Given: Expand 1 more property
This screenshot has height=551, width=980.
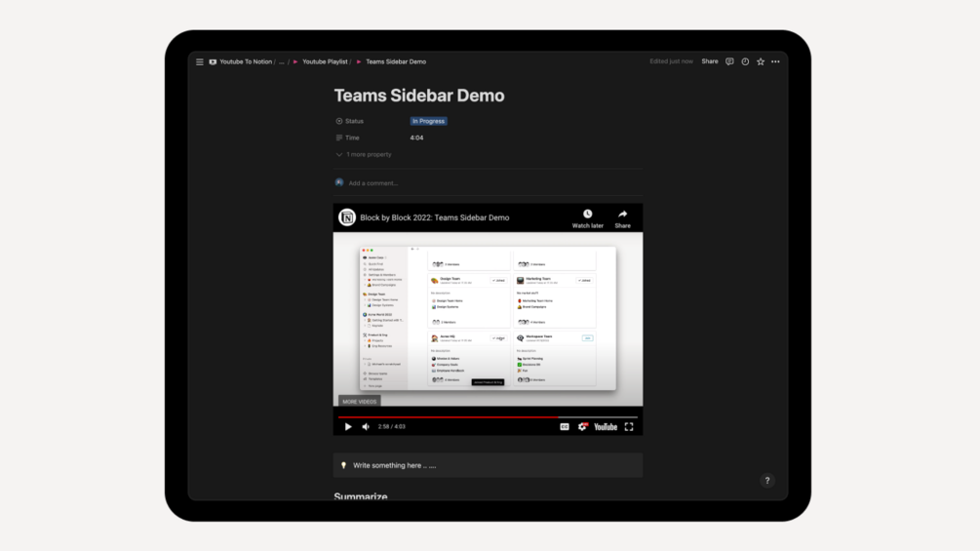Looking at the screenshot, I should tap(364, 154).
